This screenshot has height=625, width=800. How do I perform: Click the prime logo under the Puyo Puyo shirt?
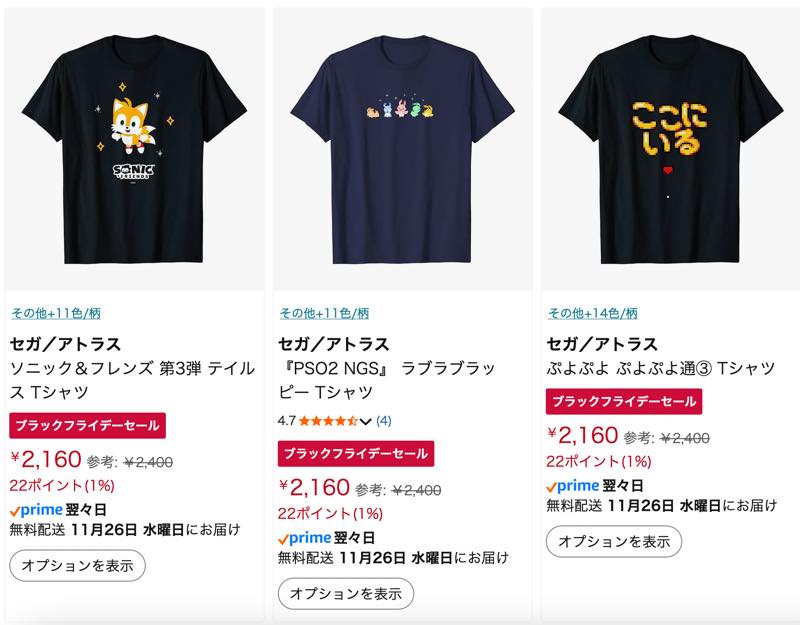click(x=572, y=486)
